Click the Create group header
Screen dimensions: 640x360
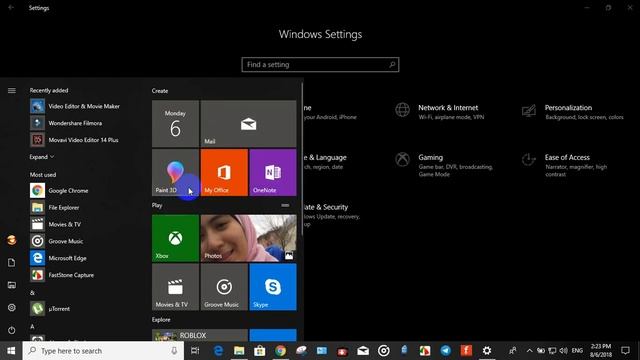[x=160, y=91]
